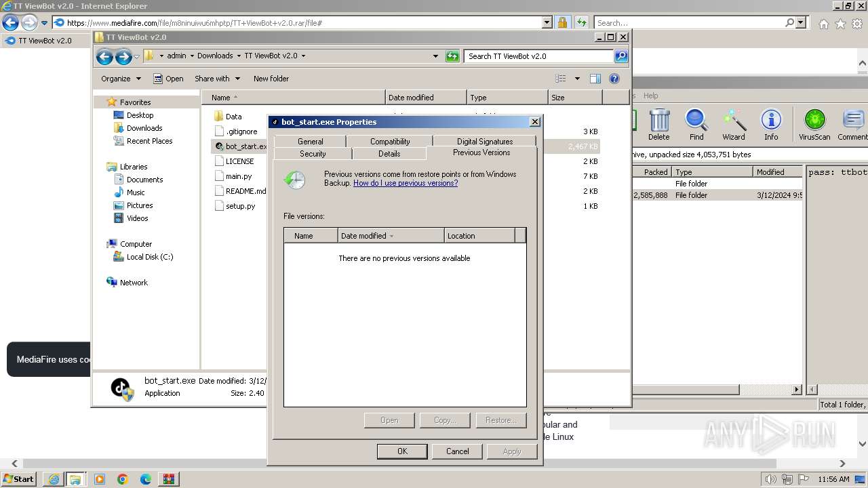Open Digital Signatures tab
868x488 pixels.
coord(485,141)
